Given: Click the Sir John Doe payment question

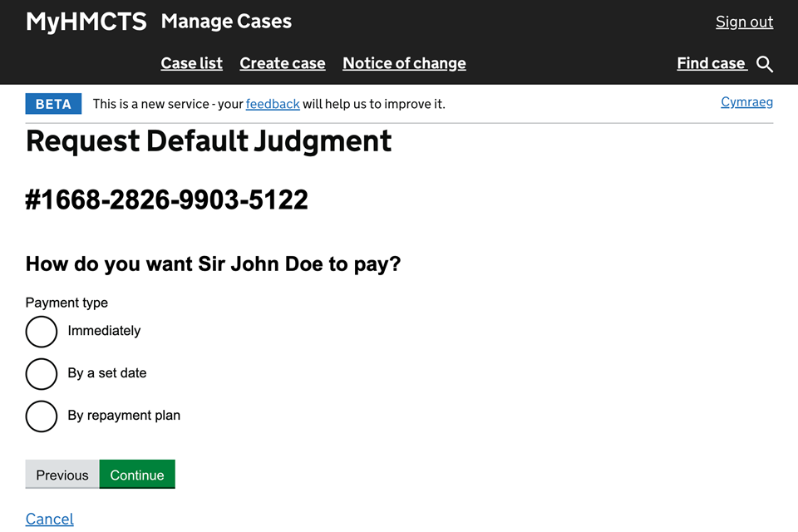Looking at the screenshot, I should (x=213, y=264).
